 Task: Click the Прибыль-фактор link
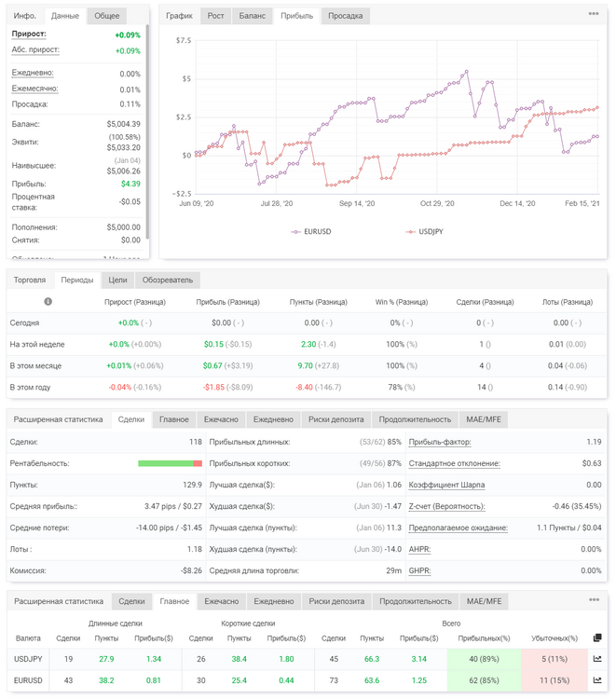point(440,442)
